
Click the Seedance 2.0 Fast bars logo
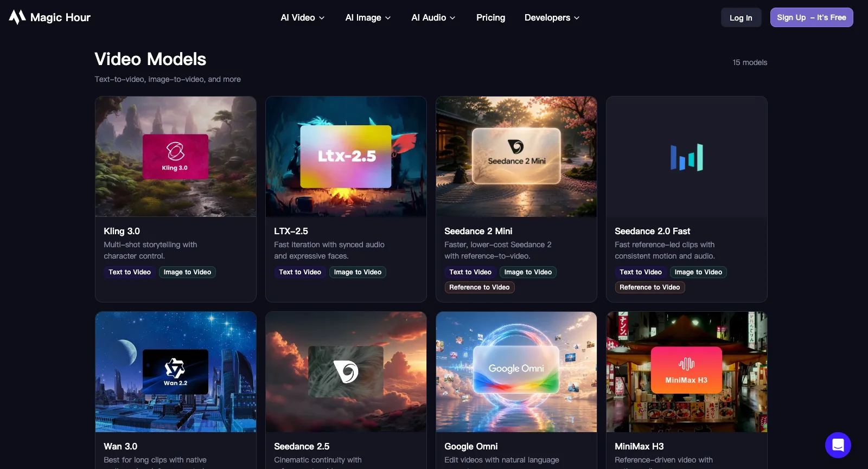[687, 157]
